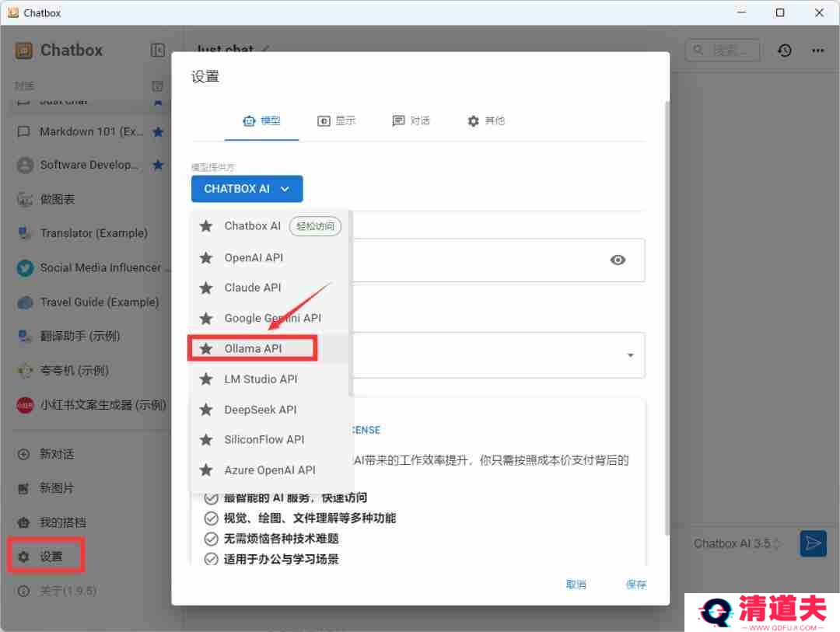Open the 做图表 conversation
Screen dimensions: 840x632
(89, 199)
